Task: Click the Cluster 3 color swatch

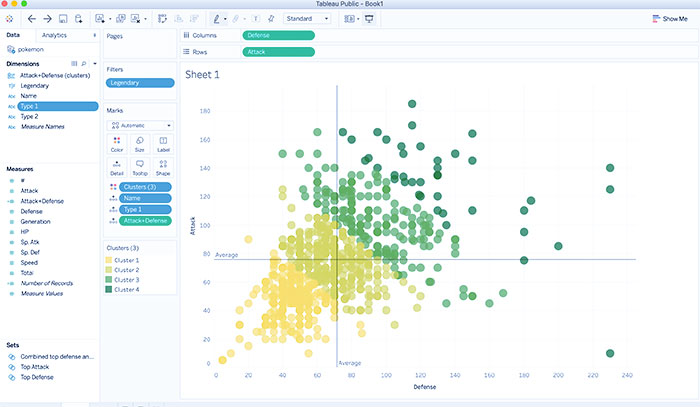Action: pyautogui.click(x=108, y=280)
